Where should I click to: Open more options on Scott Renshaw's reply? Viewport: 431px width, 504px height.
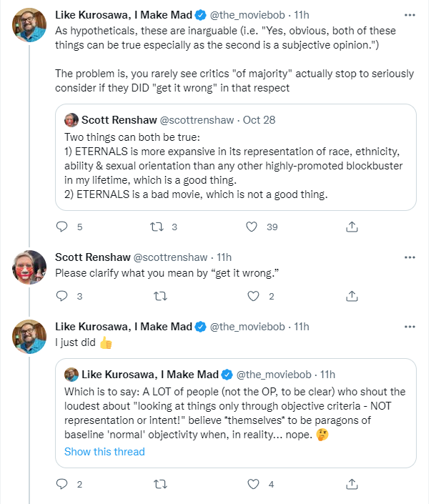410,257
